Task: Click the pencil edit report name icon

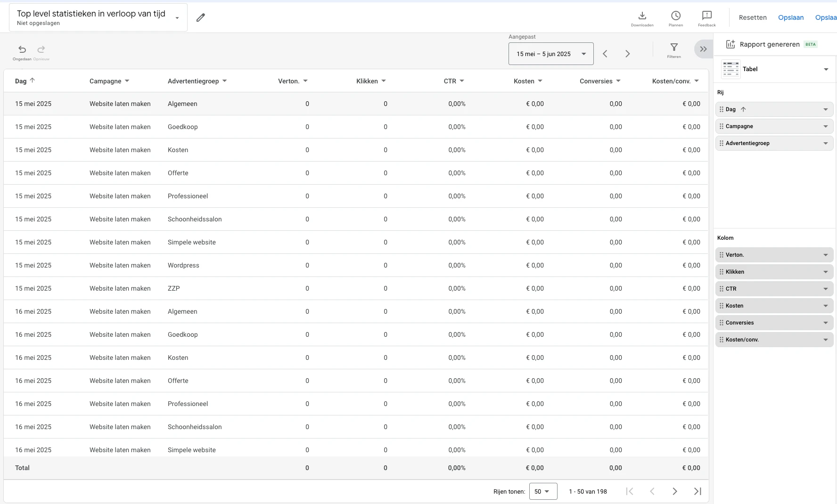Action: tap(201, 17)
